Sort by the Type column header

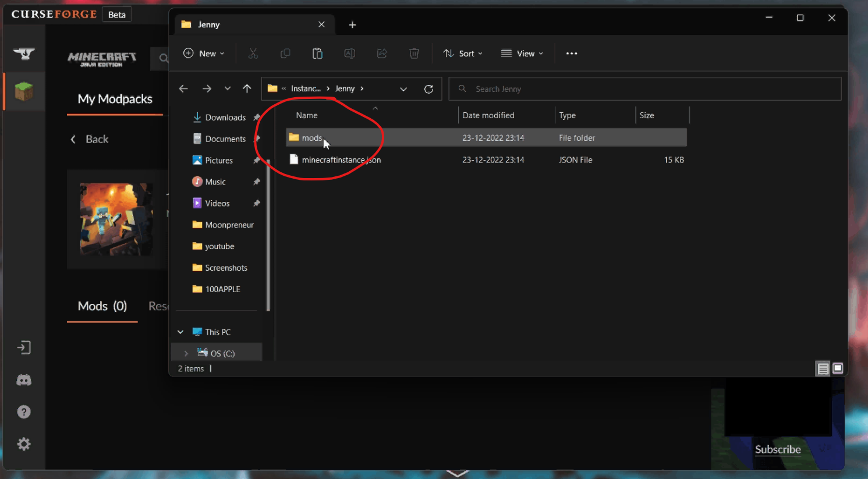tap(567, 115)
